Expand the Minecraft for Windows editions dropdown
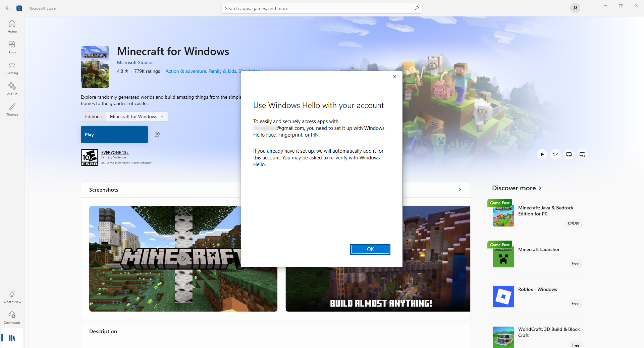644x348 pixels. click(137, 116)
